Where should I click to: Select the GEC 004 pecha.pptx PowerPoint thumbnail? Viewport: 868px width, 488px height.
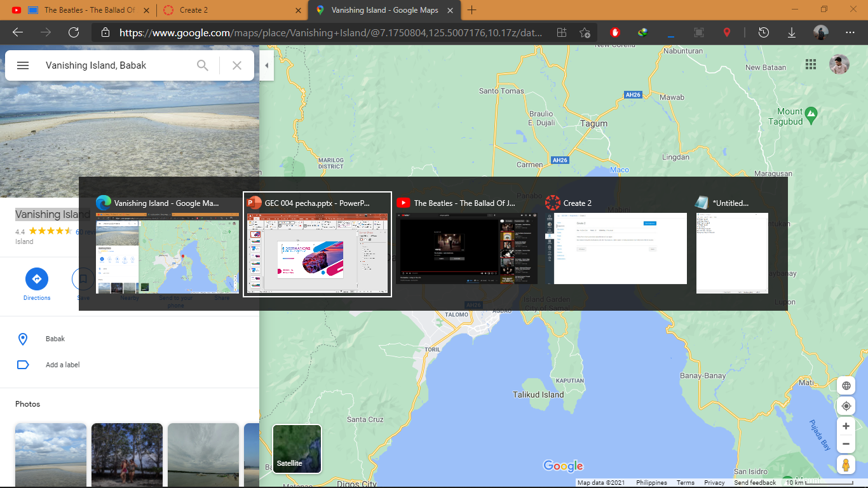pyautogui.click(x=317, y=244)
